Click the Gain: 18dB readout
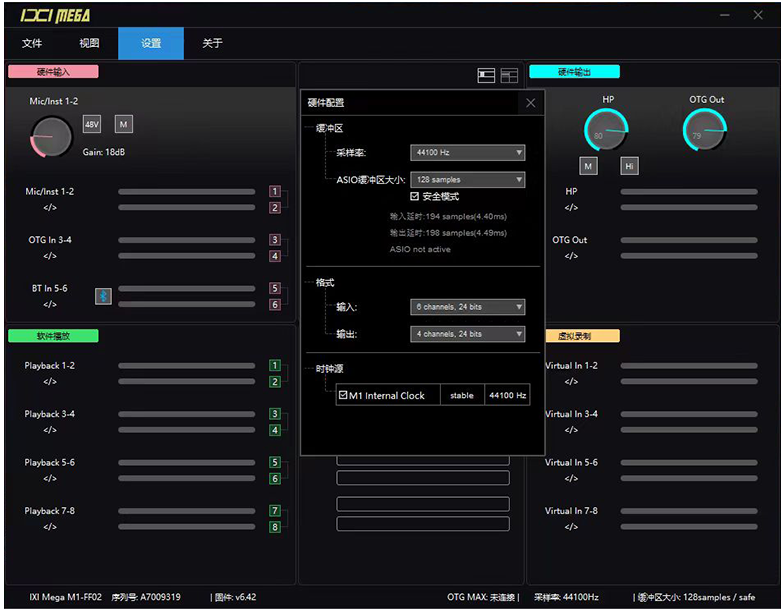 point(104,152)
